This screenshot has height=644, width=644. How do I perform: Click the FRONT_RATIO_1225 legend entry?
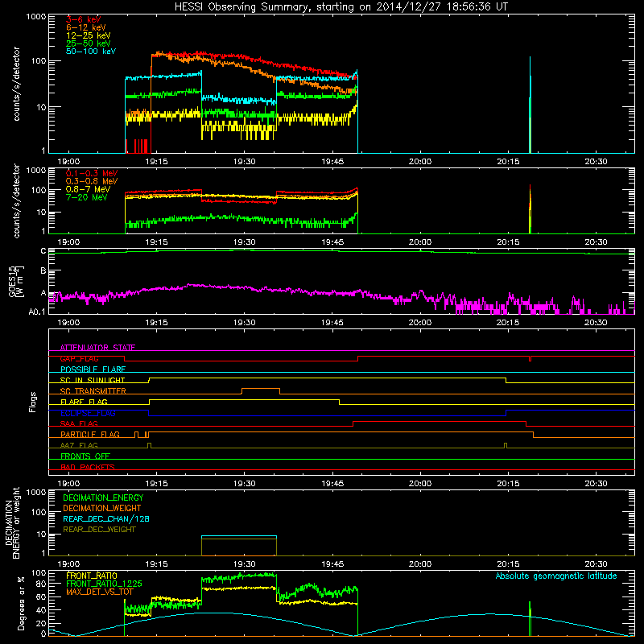coord(104,584)
